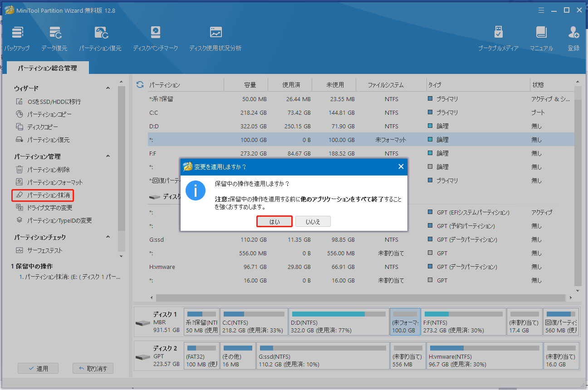Select ディスク 1 MBR in disk map
The image size is (588, 390).
[158, 322]
